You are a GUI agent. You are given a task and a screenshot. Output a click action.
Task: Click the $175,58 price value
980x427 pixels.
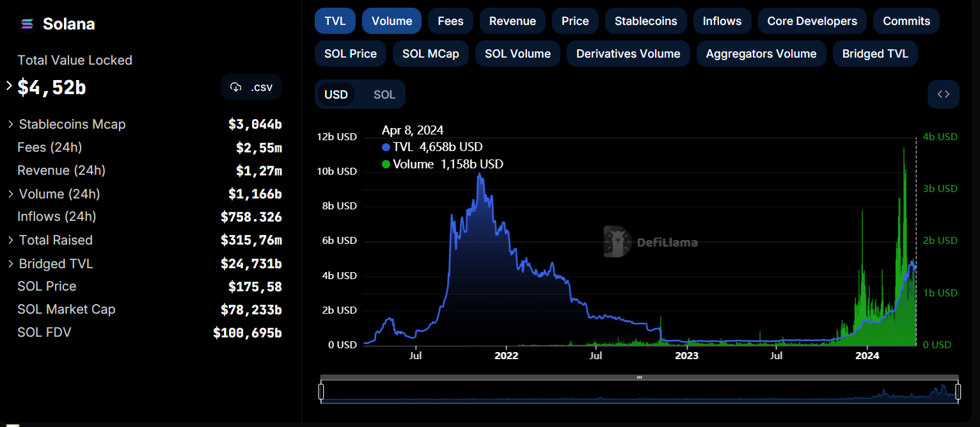[255, 287]
